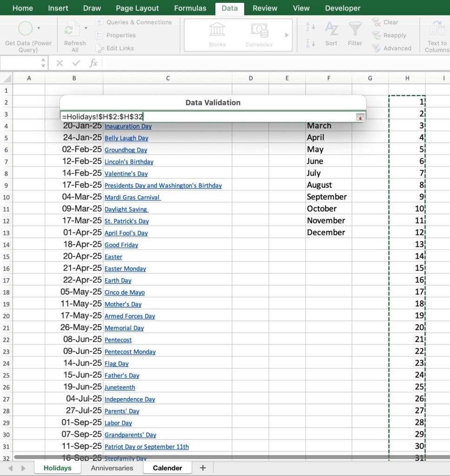Click the date cell 14-Feb-25

[74, 173]
